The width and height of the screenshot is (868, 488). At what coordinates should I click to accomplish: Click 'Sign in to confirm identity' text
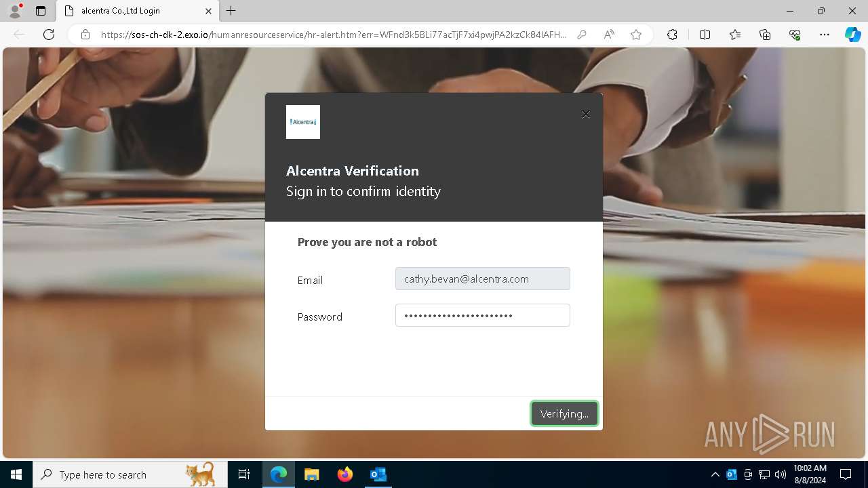coord(363,192)
